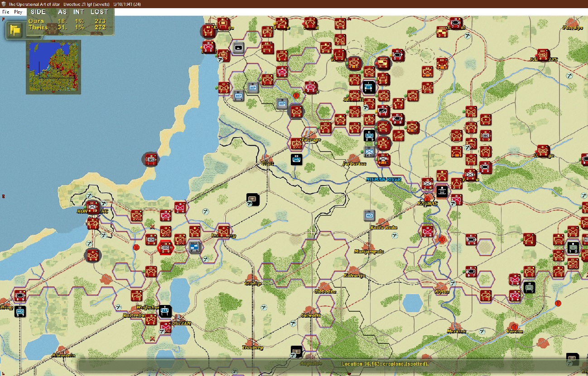The width and height of the screenshot is (588, 376).
Task: Click the KAUNAS city label
Action: (427, 204)
